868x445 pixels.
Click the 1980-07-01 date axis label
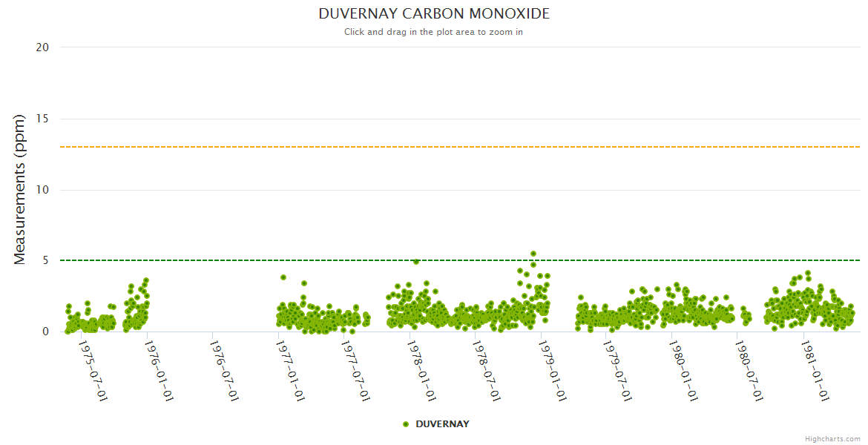click(748, 371)
